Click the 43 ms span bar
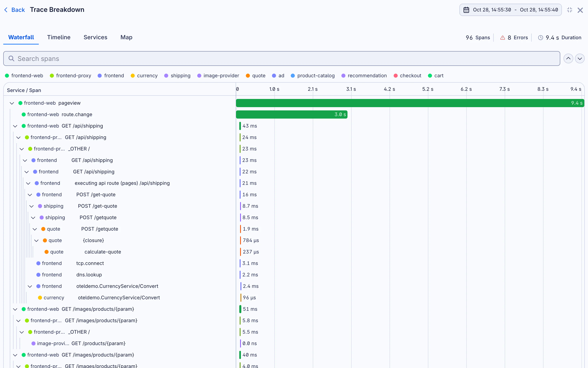This screenshot has height=368, width=588. click(x=240, y=126)
